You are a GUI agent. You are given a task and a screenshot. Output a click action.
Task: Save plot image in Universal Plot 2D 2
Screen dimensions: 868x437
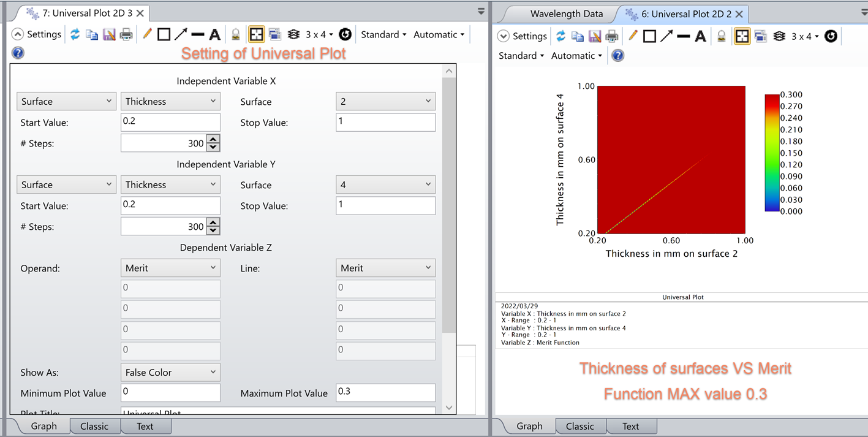[x=595, y=36]
